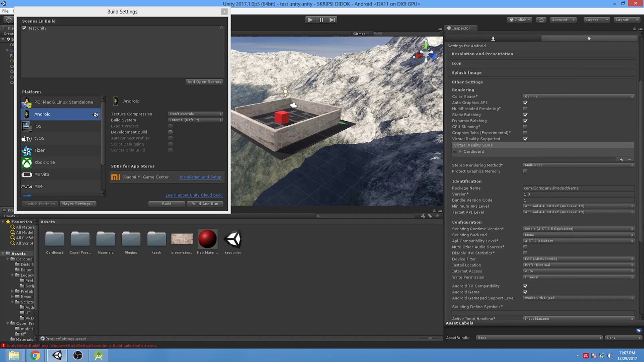Image resolution: width=644 pixels, height=362 pixels.
Task: Open the Texture Compression dropdown
Action: (x=196, y=114)
